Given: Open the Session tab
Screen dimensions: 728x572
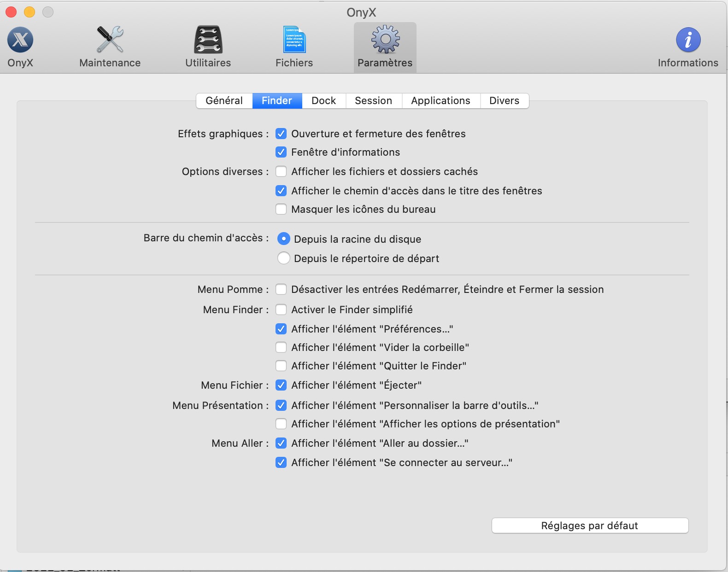Looking at the screenshot, I should [374, 101].
